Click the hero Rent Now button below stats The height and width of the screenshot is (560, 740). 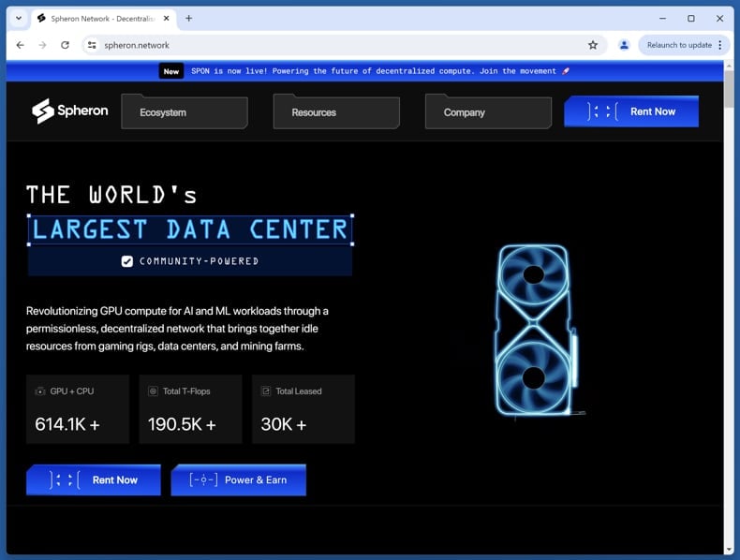94,479
